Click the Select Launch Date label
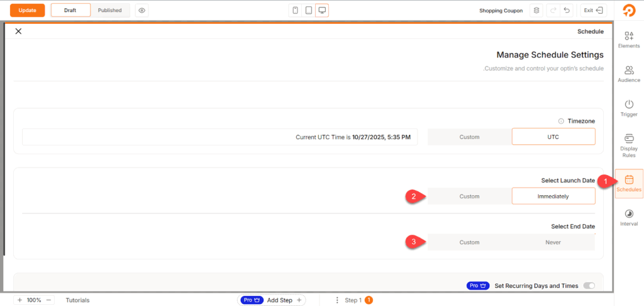The width and height of the screenshot is (644, 306). tap(568, 180)
